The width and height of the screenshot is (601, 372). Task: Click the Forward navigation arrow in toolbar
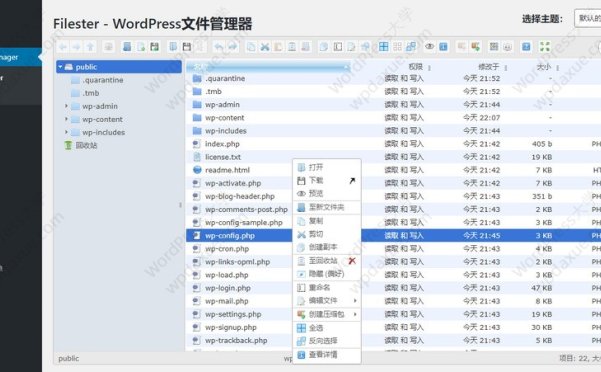76,47
